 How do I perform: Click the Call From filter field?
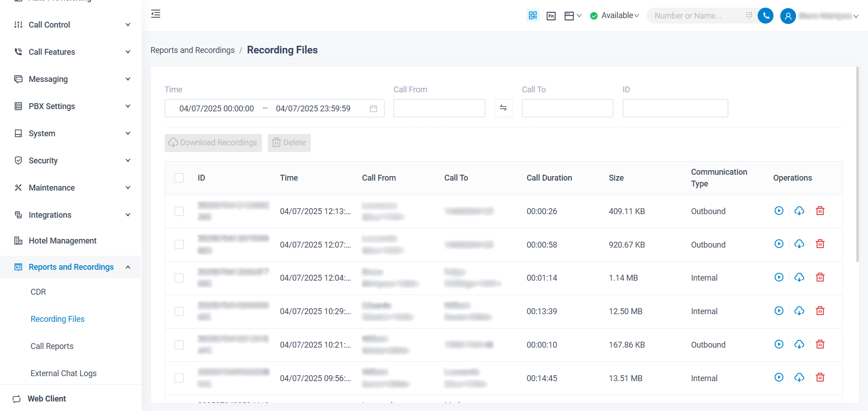tap(439, 108)
